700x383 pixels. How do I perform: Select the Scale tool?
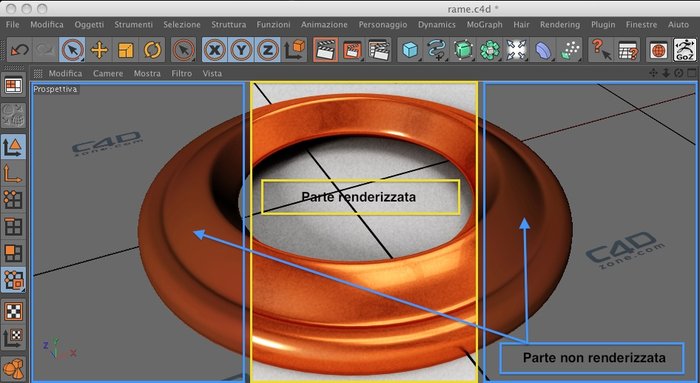click(x=125, y=50)
